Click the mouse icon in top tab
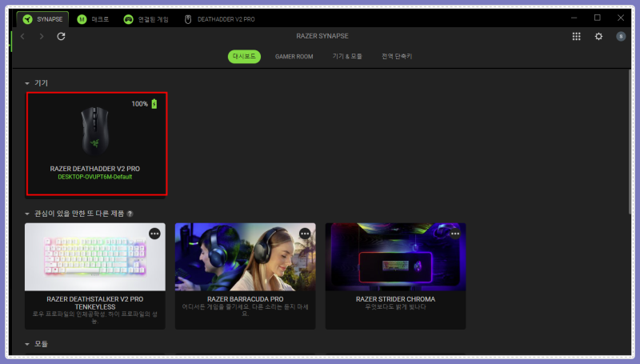640x364 pixels. tap(188, 19)
